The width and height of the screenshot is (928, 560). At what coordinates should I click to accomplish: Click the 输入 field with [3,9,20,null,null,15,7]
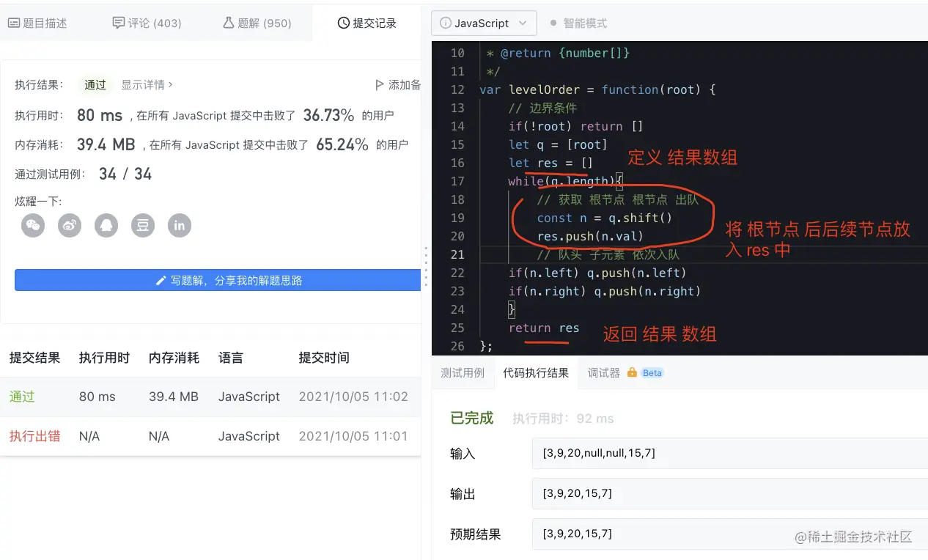click(x=730, y=453)
